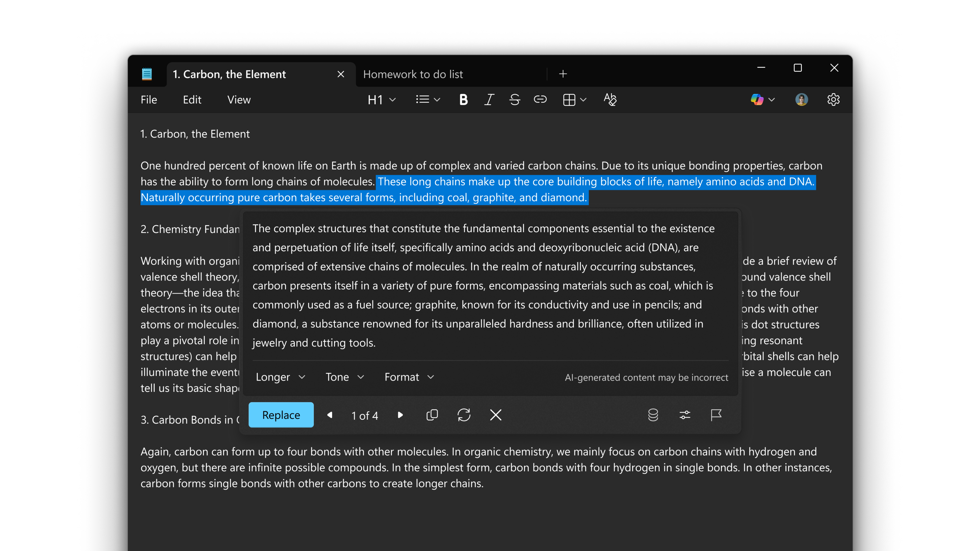Viewport: 980px width, 551px height.
Task: Report the suggestion with flag icon
Action: click(x=716, y=415)
